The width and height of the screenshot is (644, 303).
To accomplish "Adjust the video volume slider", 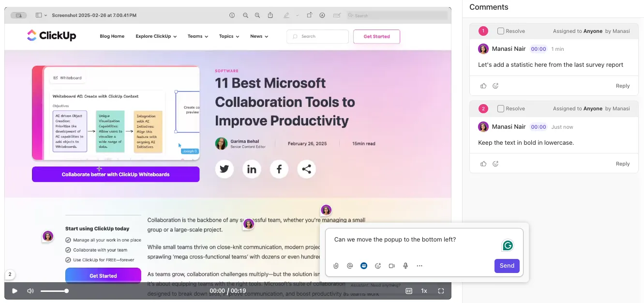I will 54,291.
